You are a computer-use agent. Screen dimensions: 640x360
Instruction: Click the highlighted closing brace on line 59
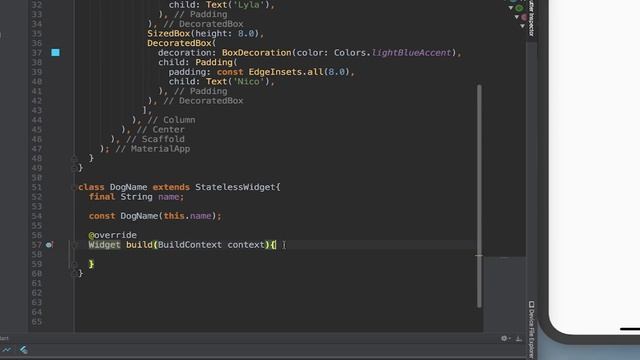91,264
